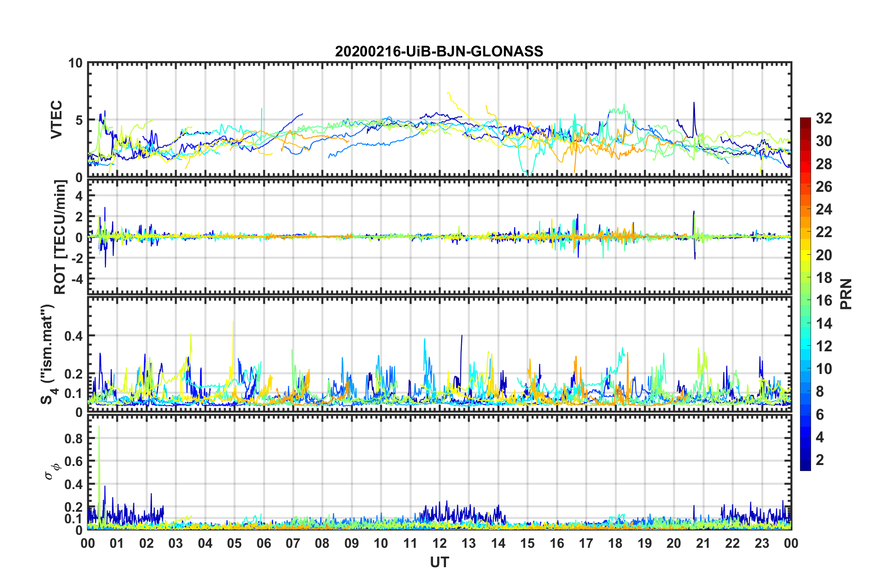Viewport: 879px width, 588px height.
Task: Click the 02 hour tick label
Action: point(146,543)
